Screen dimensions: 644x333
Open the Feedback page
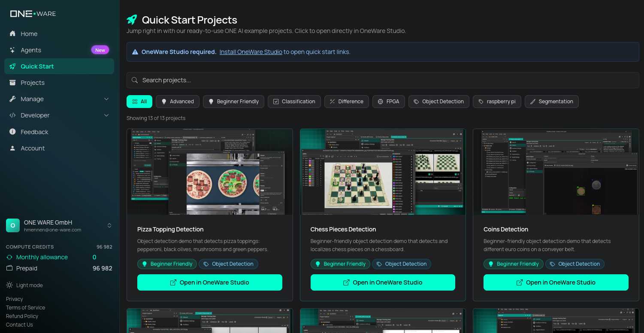pyautogui.click(x=59, y=132)
